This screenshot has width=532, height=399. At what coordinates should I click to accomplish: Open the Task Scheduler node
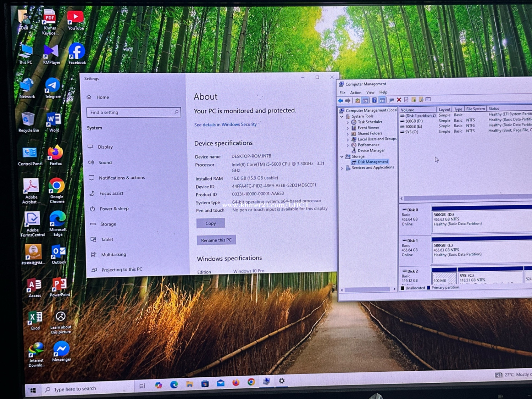(x=370, y=122)
